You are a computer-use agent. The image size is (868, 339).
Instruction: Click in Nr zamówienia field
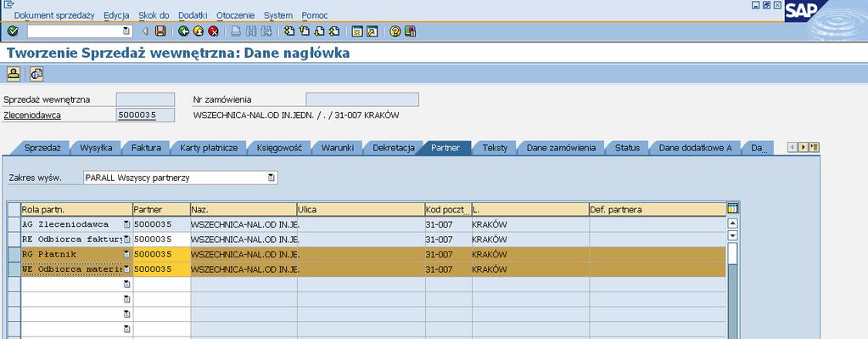pos(362,99)
